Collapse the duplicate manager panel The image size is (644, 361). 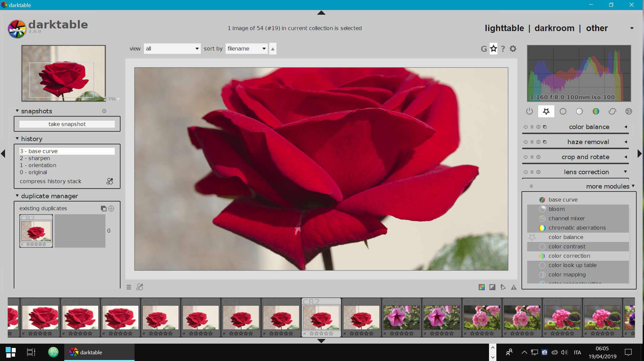tap(17, 196)
